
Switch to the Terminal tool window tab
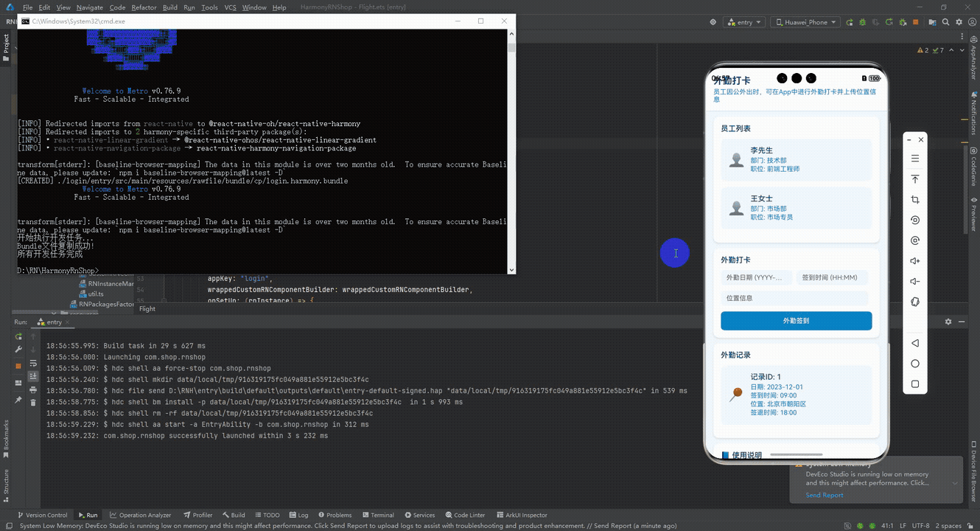pos(377,515)
